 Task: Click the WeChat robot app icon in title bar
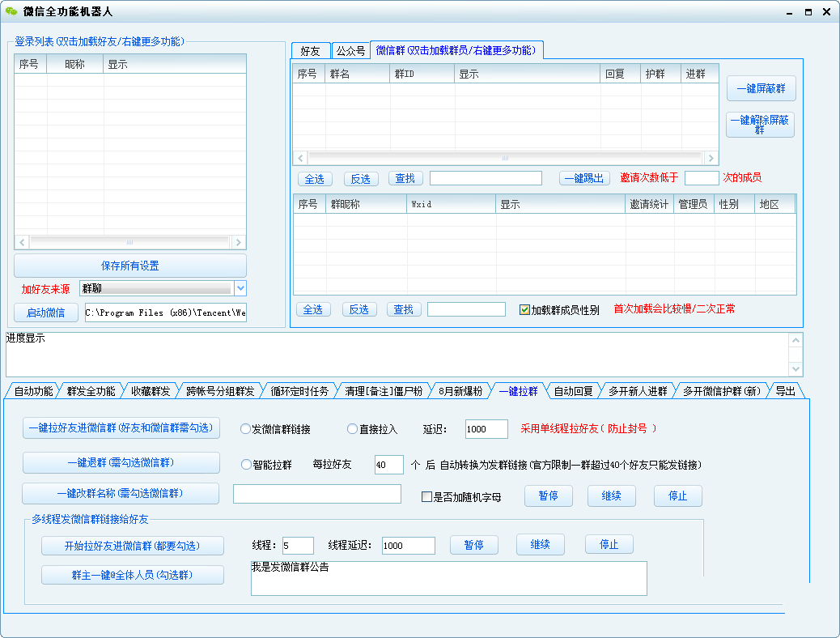[11, 11]
